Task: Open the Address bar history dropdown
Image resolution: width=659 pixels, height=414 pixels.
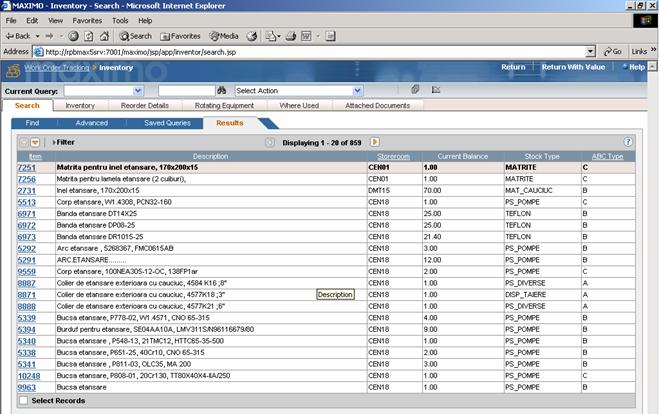Action: 590,52
